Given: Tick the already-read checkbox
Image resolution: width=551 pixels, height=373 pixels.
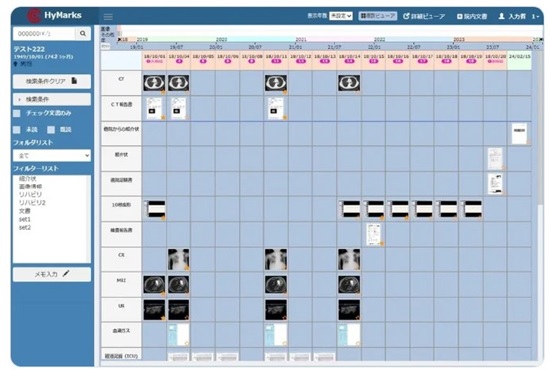Looking at the screenshot, I should 51,130.
